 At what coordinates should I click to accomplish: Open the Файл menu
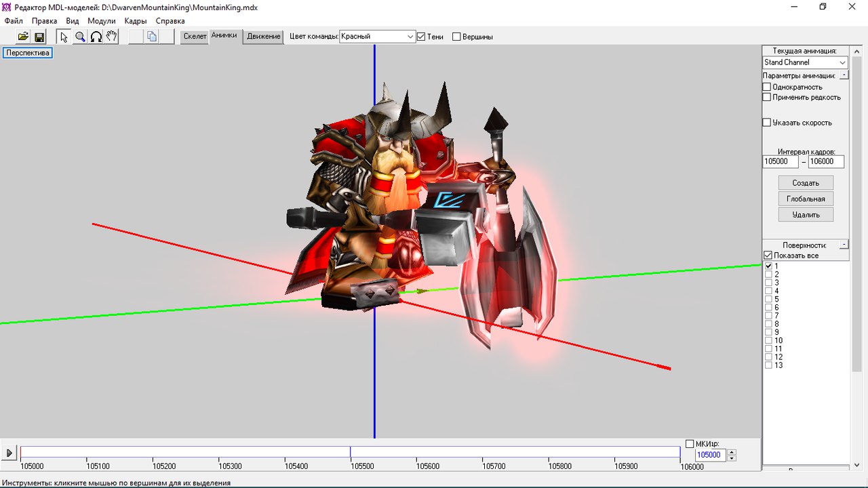[14, 21]
